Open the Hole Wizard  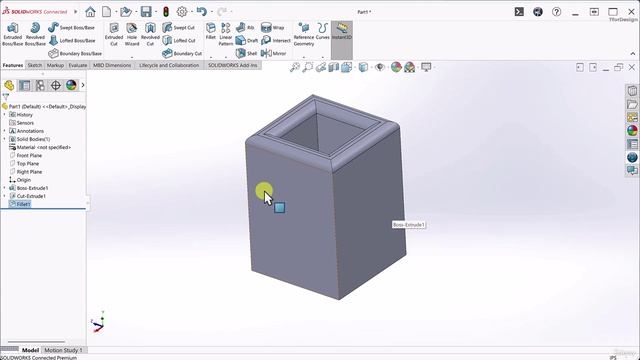click(132, 34)
